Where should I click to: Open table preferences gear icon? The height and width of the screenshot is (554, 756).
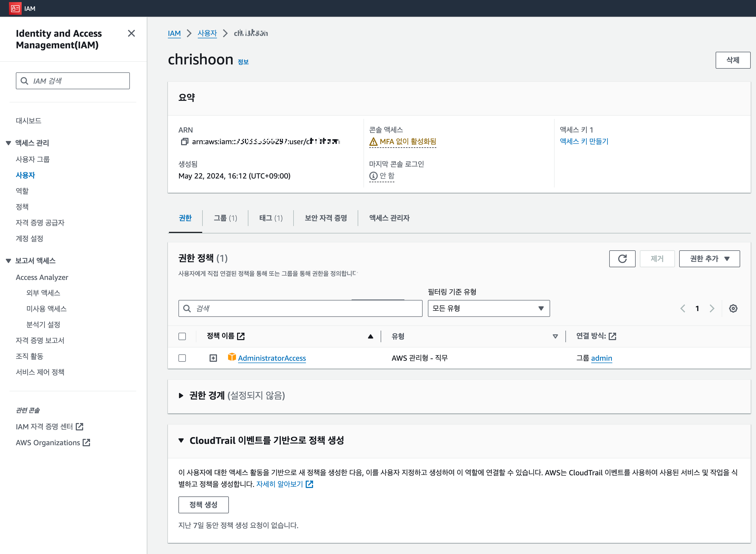(x=733, y=308)
